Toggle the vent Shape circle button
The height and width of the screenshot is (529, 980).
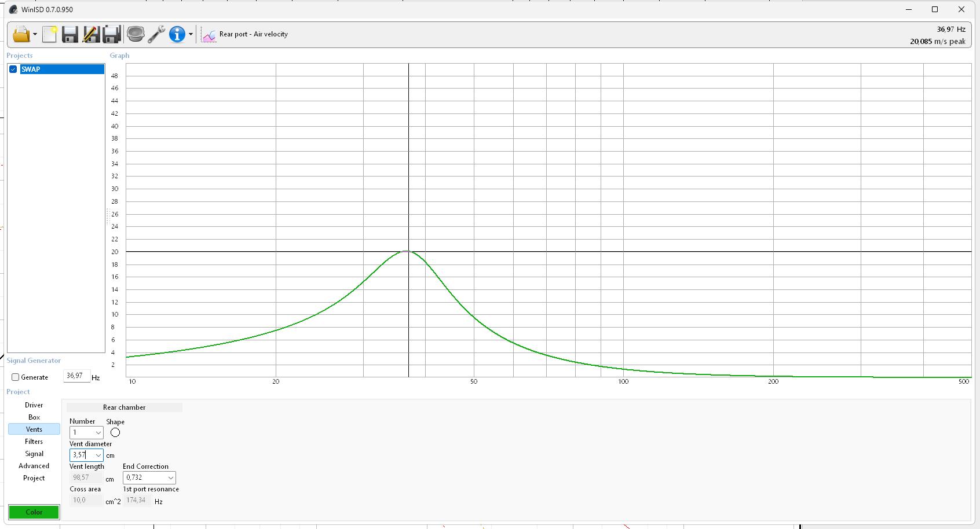pos(115,432)
